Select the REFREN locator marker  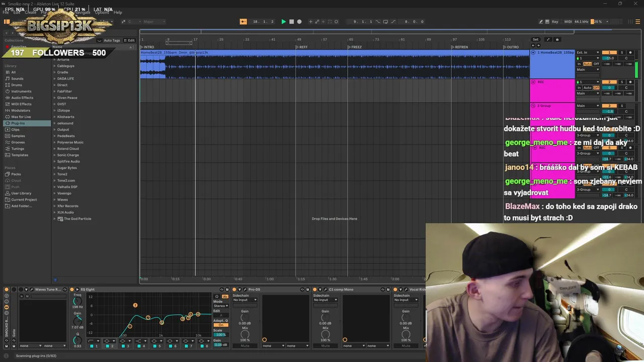(459, 47)
